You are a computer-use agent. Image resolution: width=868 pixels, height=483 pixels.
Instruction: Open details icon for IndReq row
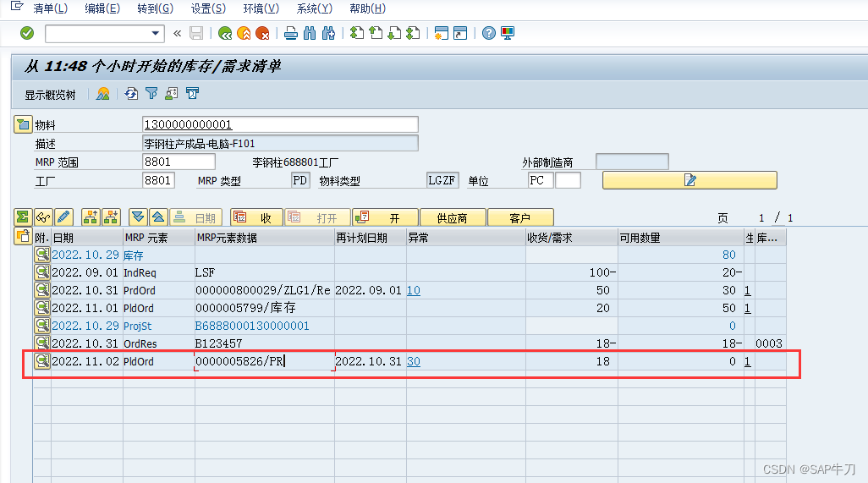coord(42,272)
